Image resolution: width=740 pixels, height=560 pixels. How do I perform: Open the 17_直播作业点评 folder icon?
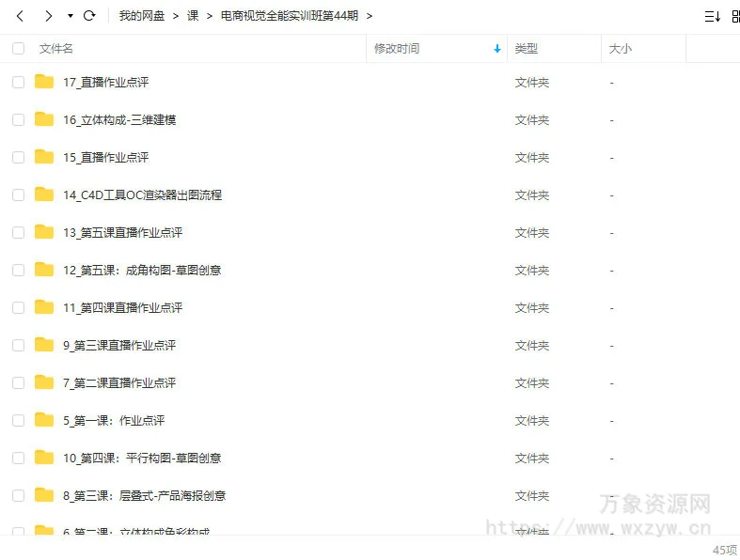44,82
